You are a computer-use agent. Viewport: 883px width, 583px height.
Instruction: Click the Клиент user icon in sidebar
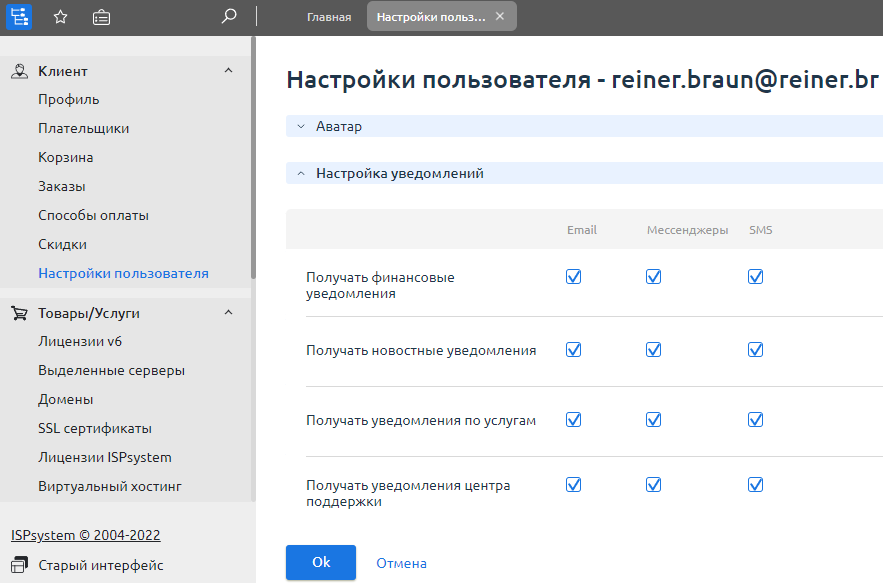[x=19, y=71]
